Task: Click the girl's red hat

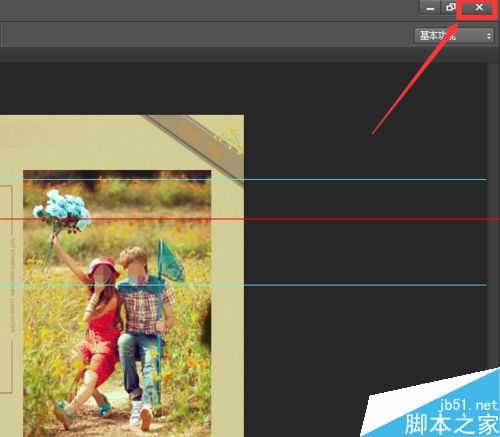Action: 103,268
